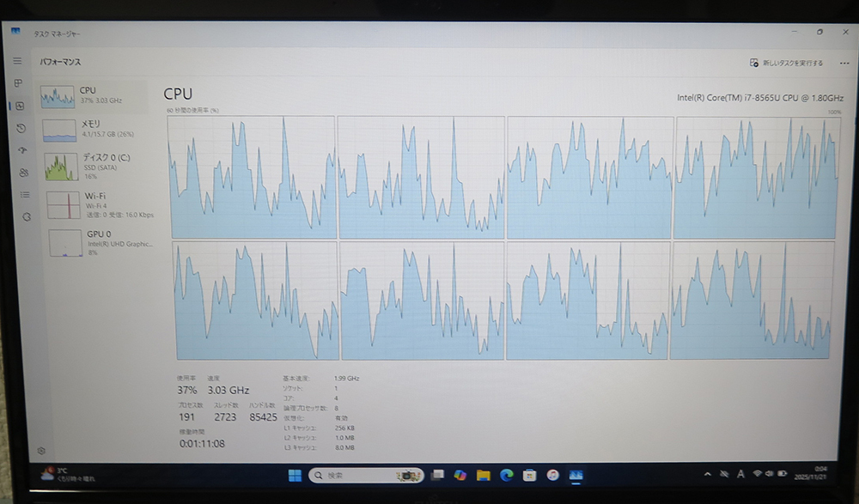Click the 3.03 GHz speed value
The width and height of the screenshot is (859, 504).
(x=228, y=390)
